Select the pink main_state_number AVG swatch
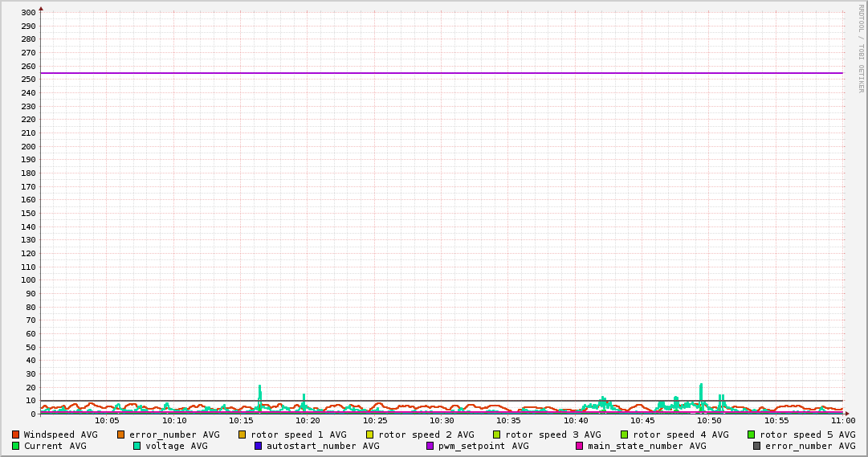Viewport: 868px width, 457px height. [x=580, y=446]
